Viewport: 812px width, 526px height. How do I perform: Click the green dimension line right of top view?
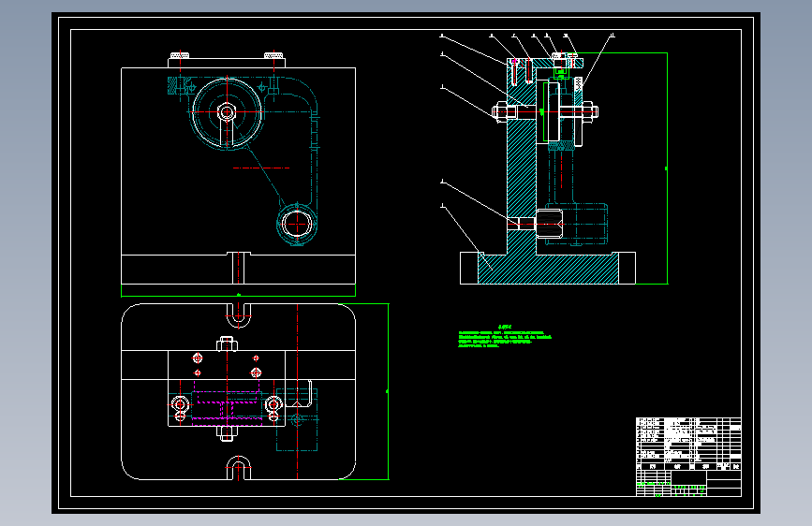(388, 391)
